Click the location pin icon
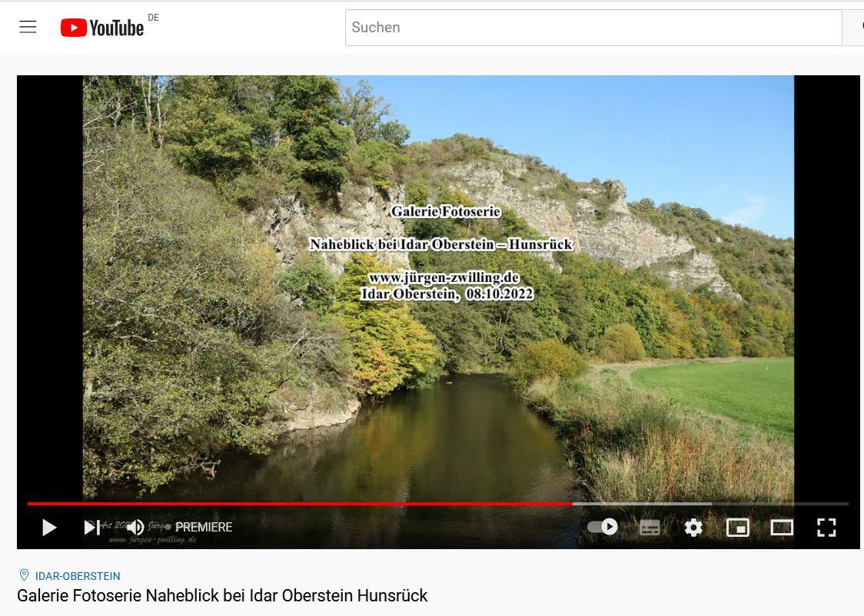 point(25,575)
